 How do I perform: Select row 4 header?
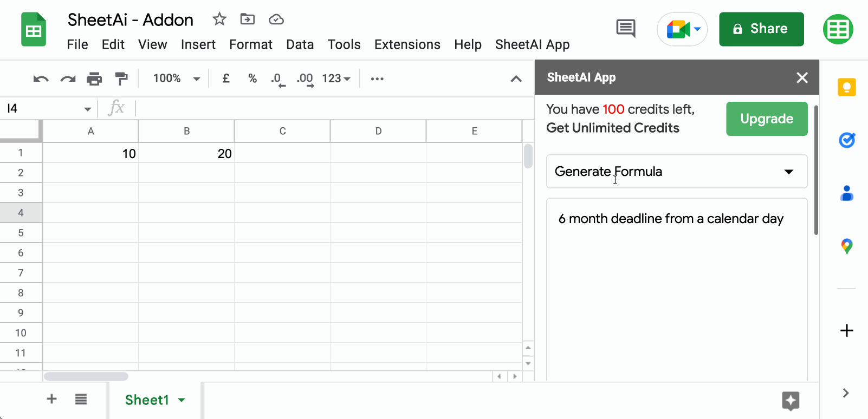point(21,213)
